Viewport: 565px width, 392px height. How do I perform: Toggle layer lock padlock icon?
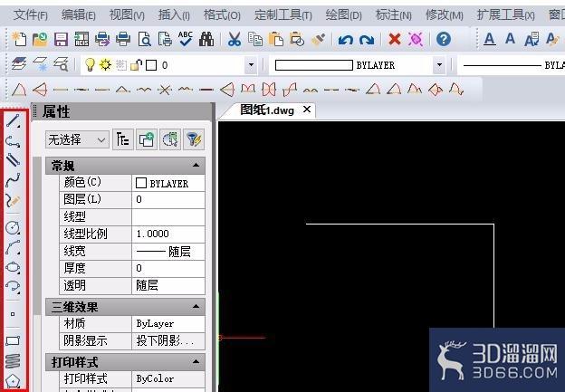(136, 65)
